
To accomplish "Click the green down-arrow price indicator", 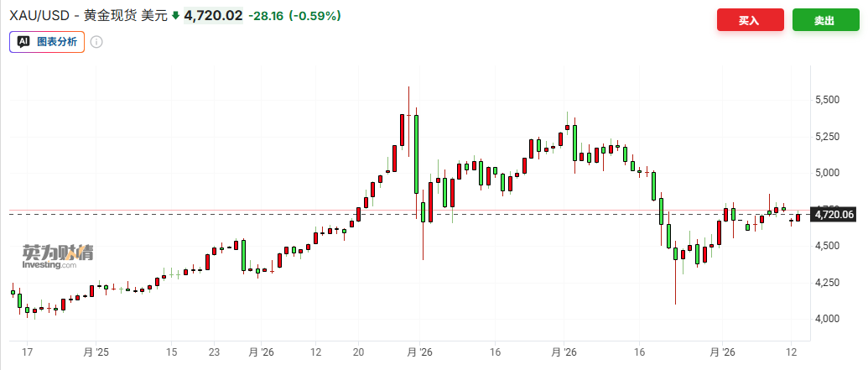I will coord(175,17).
